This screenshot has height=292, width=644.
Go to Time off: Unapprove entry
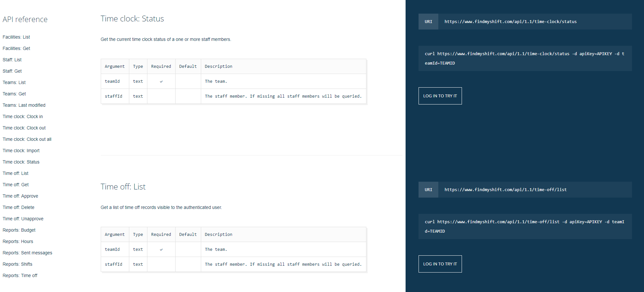pos(23,219)
